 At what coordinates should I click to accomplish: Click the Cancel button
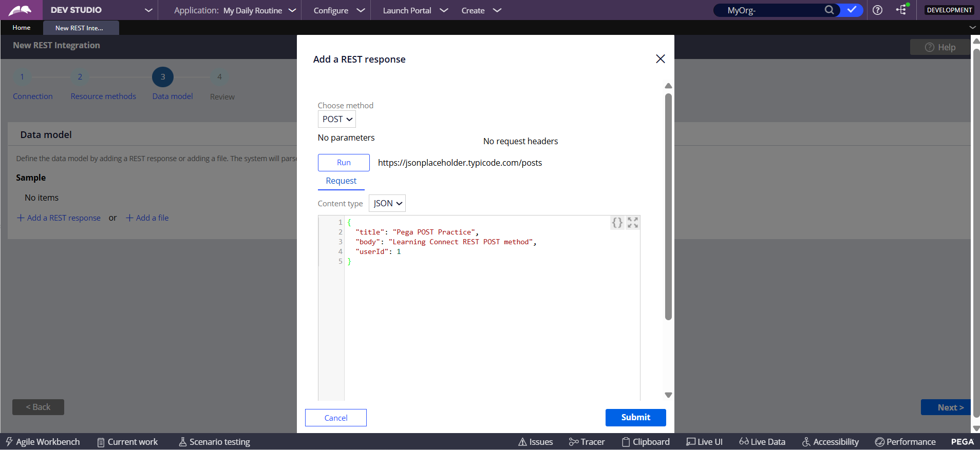(x=336, y=418)
